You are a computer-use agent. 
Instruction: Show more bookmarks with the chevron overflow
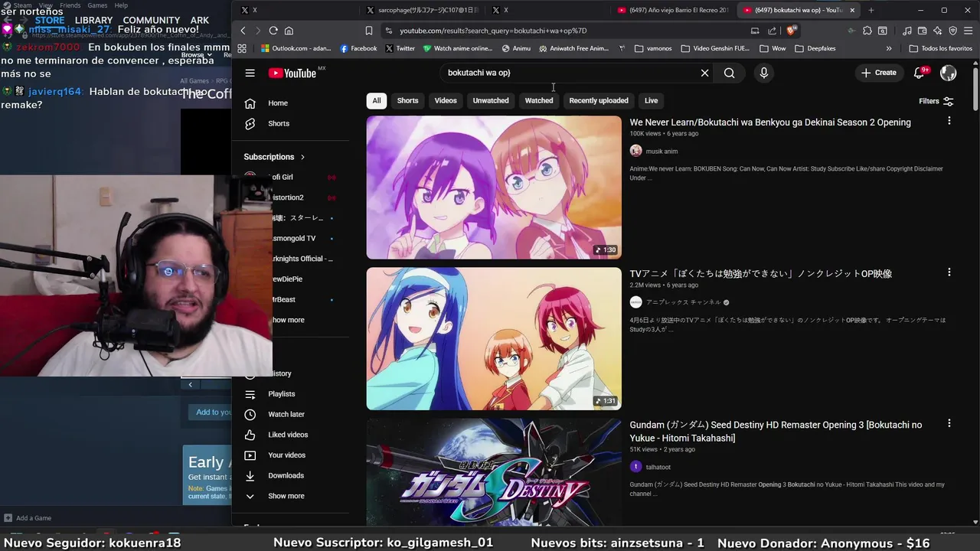[889, 48]
